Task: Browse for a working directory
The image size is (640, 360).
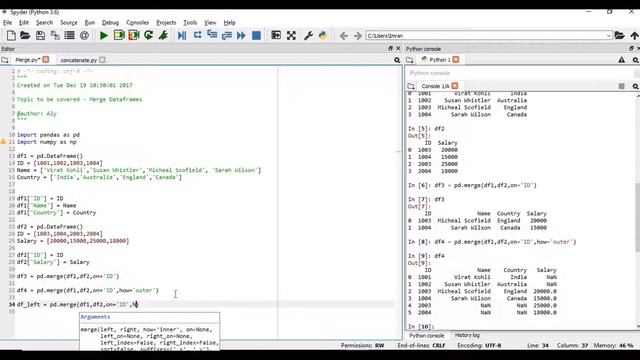Action: (620, 36)
